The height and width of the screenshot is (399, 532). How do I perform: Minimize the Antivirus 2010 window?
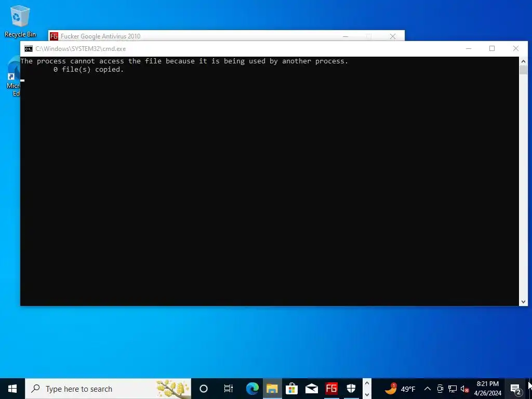(x=345, y=36)
